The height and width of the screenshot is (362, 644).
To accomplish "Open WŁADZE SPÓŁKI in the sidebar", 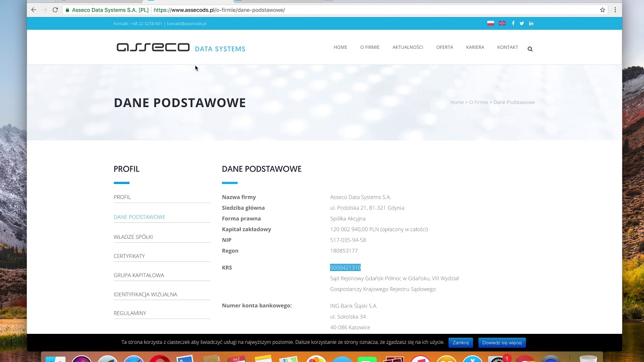I will point(133,237).
